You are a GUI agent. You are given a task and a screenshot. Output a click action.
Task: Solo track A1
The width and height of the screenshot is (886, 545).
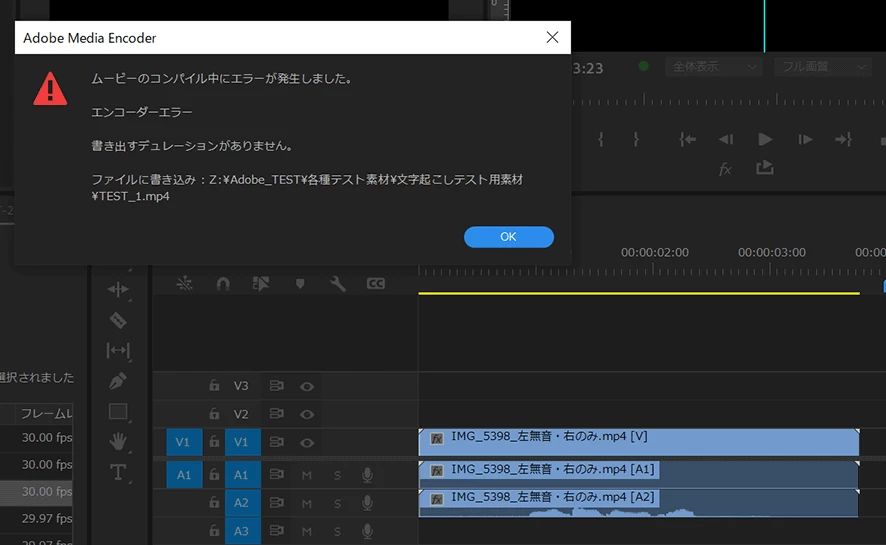click(x=337, y=476)
